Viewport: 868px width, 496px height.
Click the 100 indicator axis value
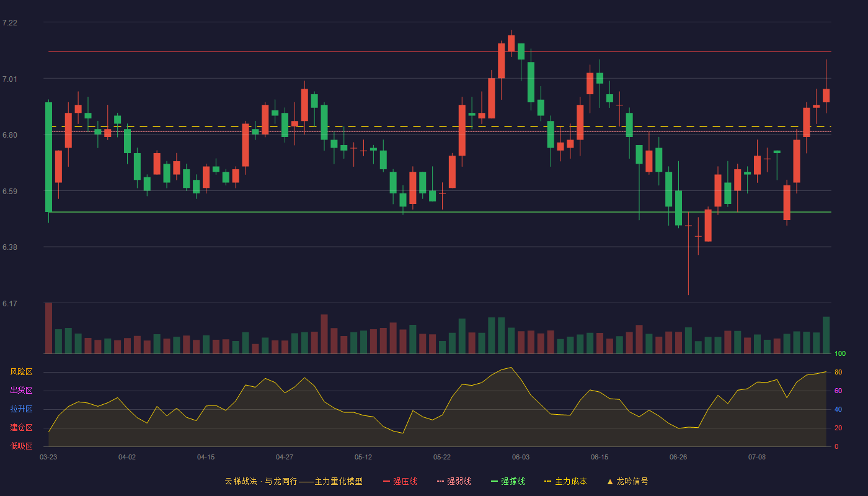(x=840, y=354)
